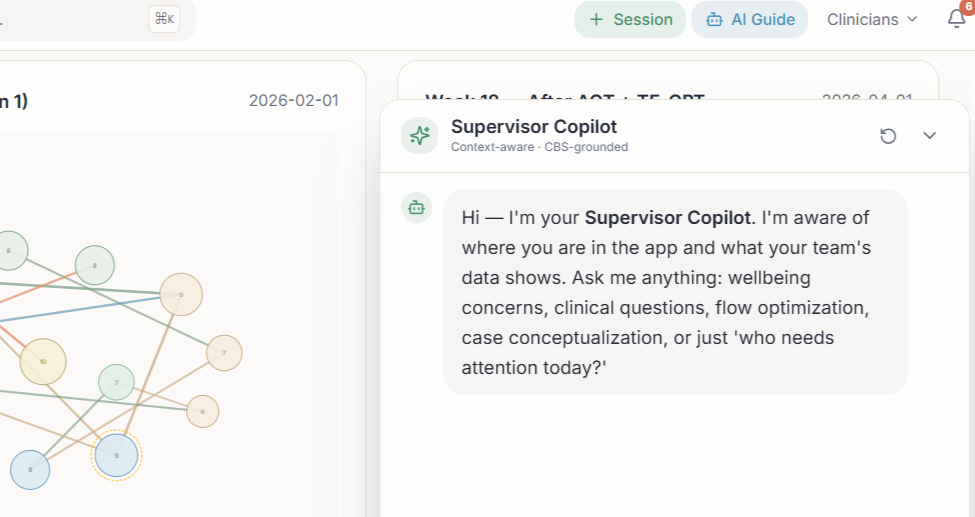
Task: Focus the search field with ⌘K hint
Action: tap(70, 19)
